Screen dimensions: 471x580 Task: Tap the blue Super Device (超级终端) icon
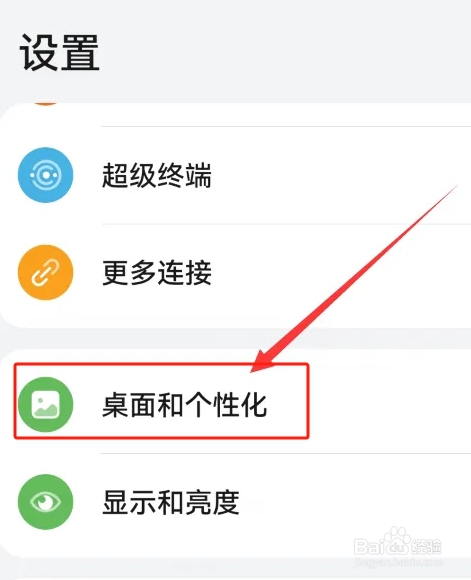[x=46, y=175]
